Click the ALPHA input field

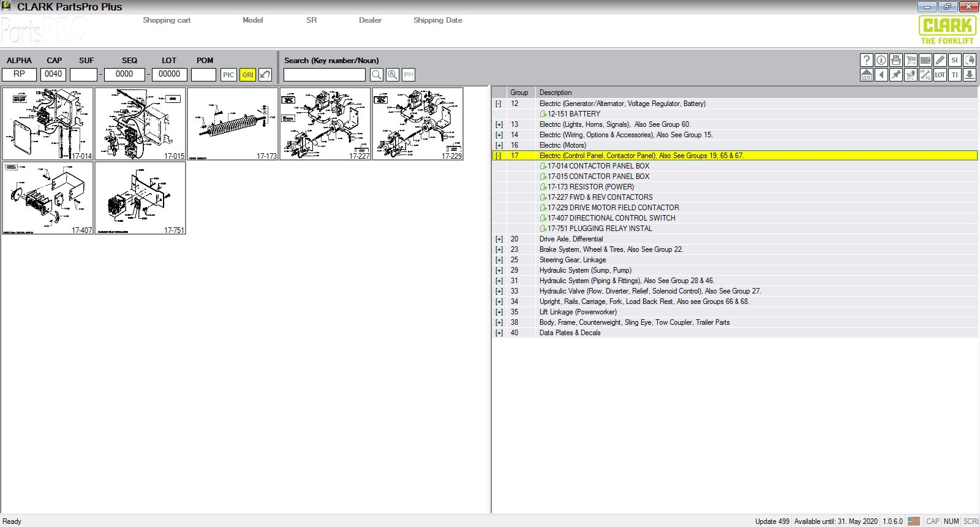pyautogui.click(x=20, y=74)
